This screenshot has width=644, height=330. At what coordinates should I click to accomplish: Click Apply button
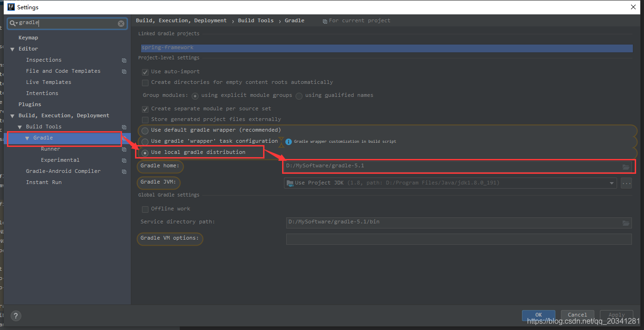[617, 315]
